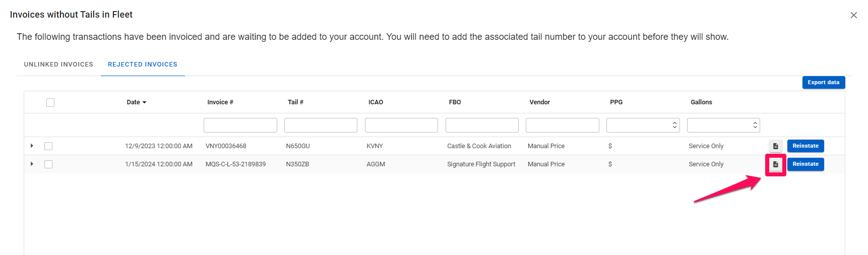Click the Export data button
868x255 pixels.
[x=823, y=83]
